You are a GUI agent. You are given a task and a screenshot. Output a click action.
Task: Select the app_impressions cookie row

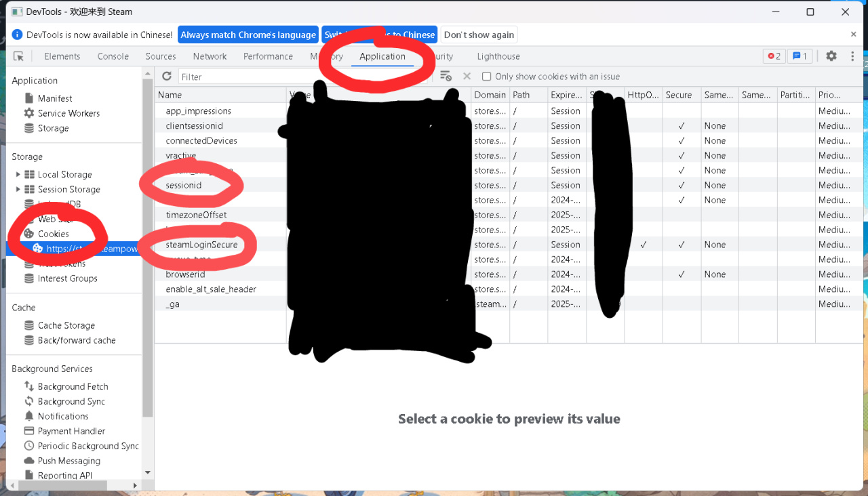point(509,111)
